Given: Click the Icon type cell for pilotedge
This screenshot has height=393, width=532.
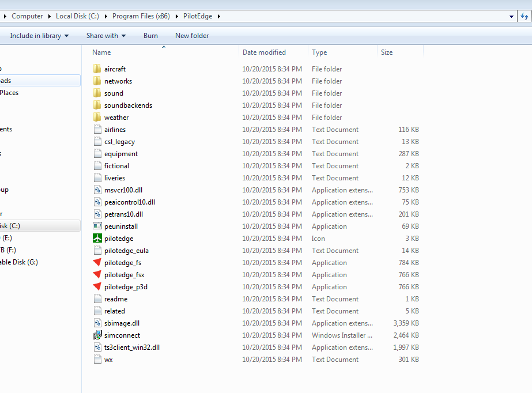Looking at the screenshot, I should [x=318, y=239].
